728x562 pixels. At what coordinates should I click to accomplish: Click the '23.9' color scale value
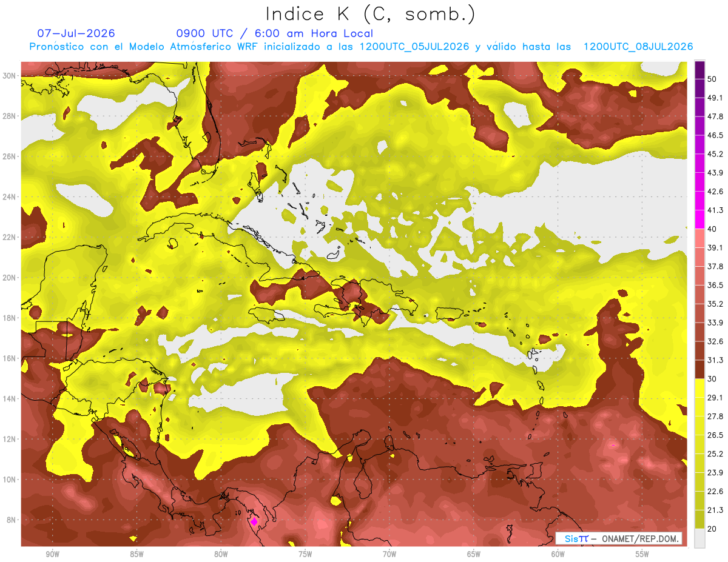tap(715, 473)
